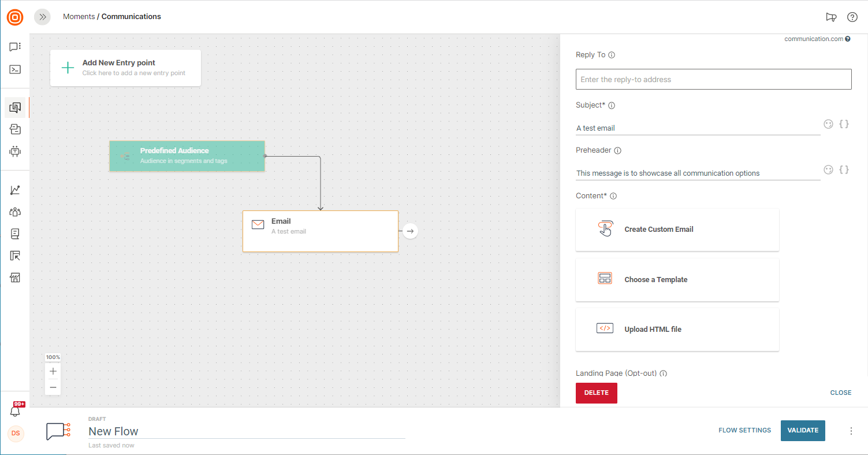Open the Moments flows sidebar icon
This screenshot has width=868, height=455.
(15, 108)
